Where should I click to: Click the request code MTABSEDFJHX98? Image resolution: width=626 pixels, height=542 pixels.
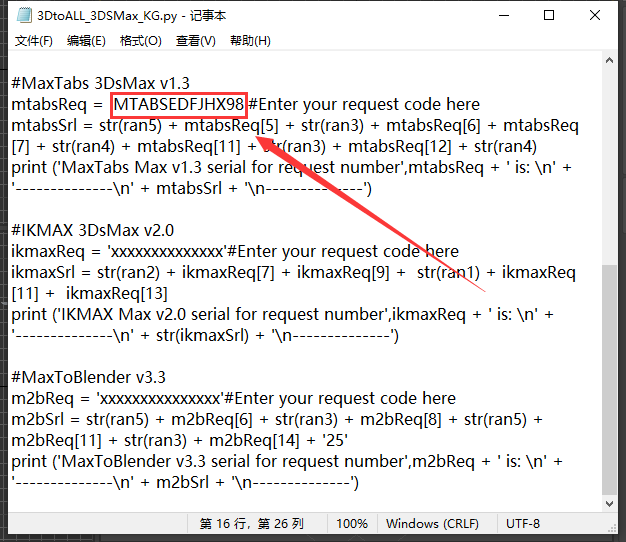(178, 105)
